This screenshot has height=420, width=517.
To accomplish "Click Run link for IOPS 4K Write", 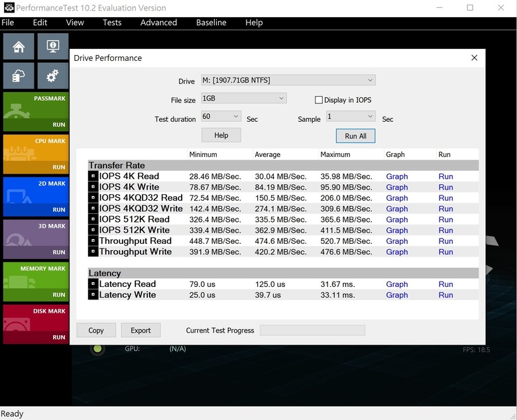I will click(x=446, y=187).
